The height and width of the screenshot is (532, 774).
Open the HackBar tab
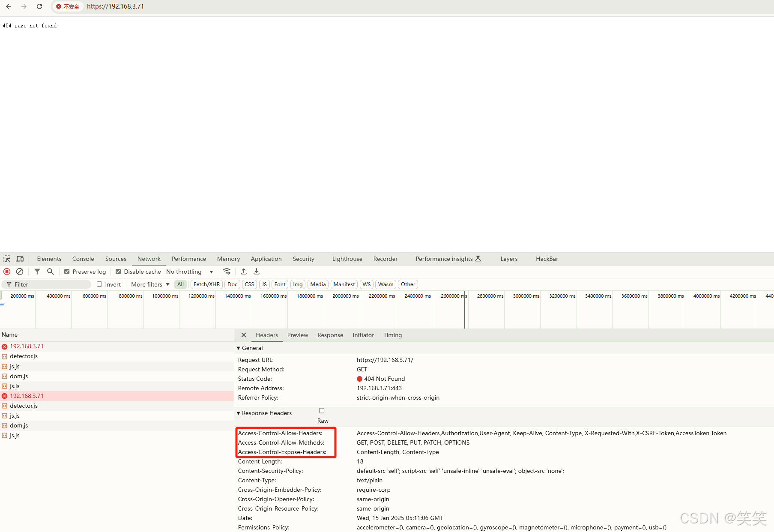tap(547, 259)
